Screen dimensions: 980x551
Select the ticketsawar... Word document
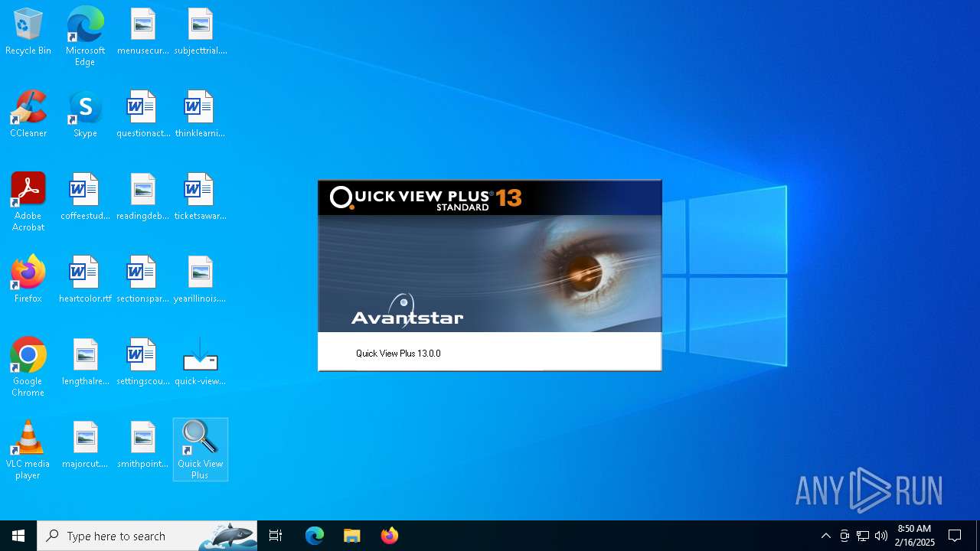(x=200, y=197)
